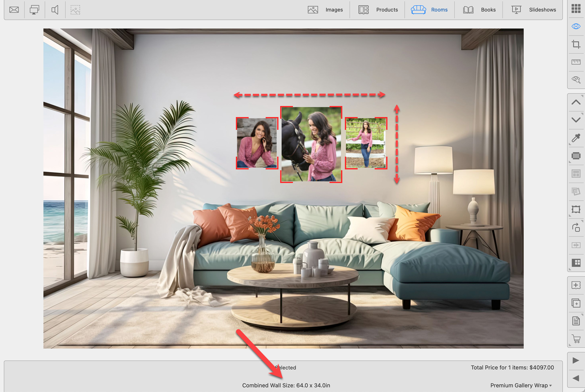
Task: Click the ruler measurement icon
Action: tap(576, 62)
